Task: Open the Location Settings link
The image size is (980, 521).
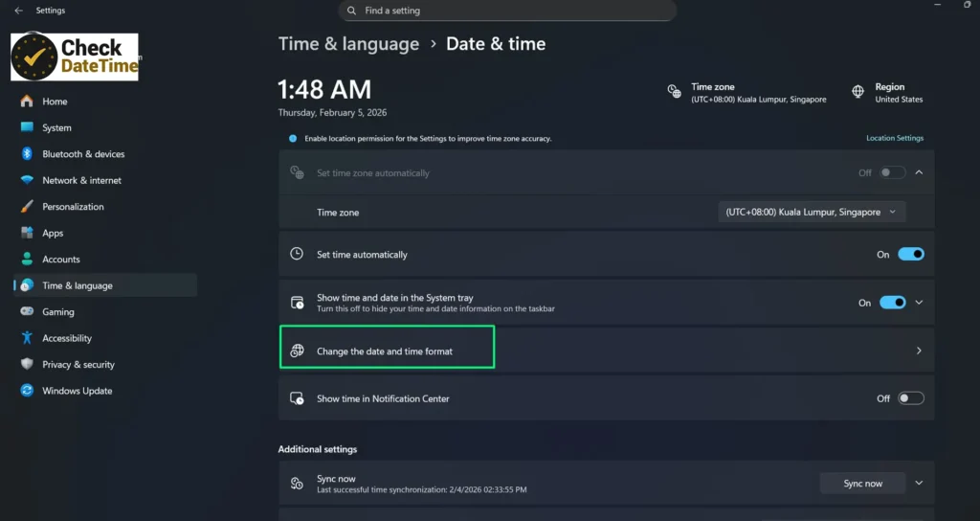Action: (x=895, y=138)
